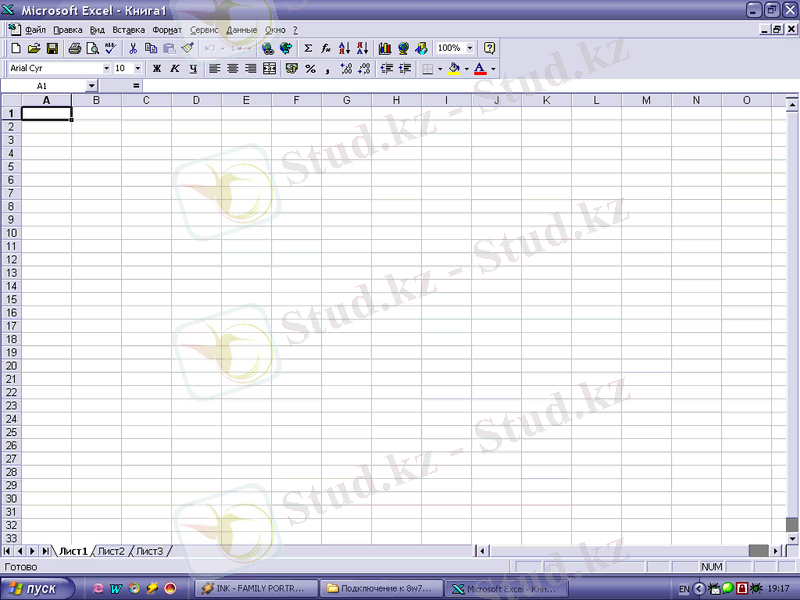Expand the fill color dropdown arrow
800x600 pixels.
(466, 68)
